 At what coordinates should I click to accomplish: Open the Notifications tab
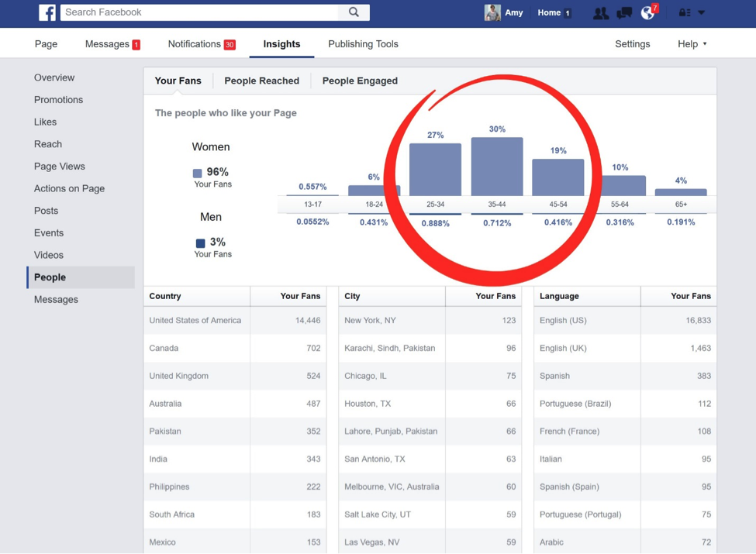tap(202, 44)
